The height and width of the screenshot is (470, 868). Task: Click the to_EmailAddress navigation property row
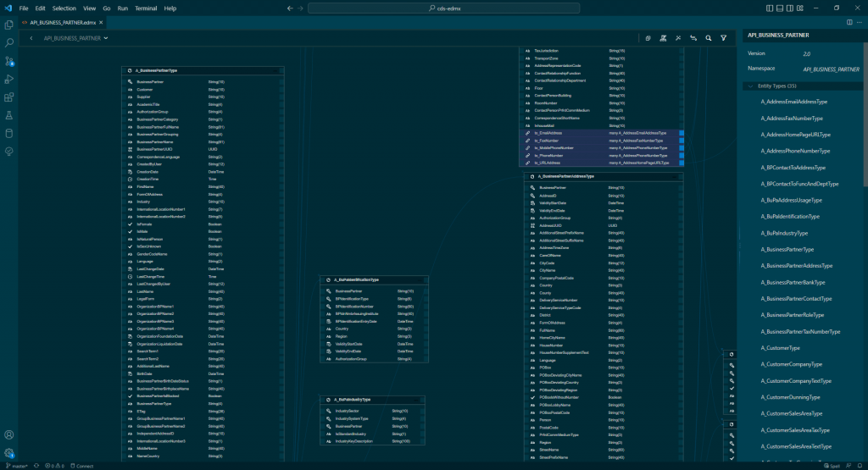pyautogui.click(x=601, y=133)
